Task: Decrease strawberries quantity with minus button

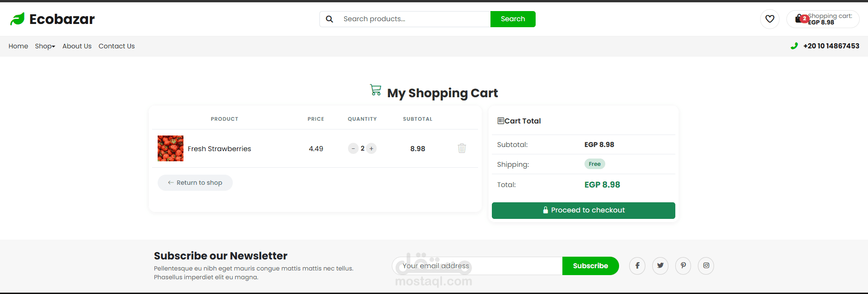Action: 353,148
